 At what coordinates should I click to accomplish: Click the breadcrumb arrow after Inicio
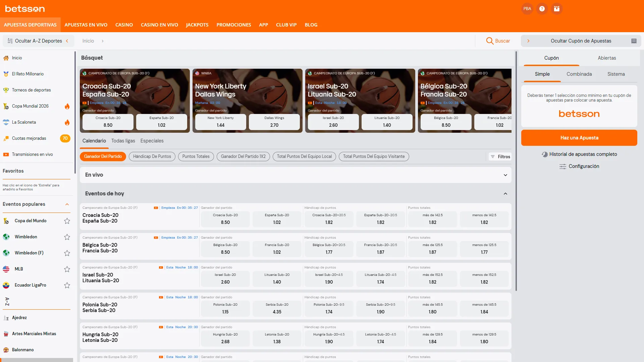(x=103, y=41)
